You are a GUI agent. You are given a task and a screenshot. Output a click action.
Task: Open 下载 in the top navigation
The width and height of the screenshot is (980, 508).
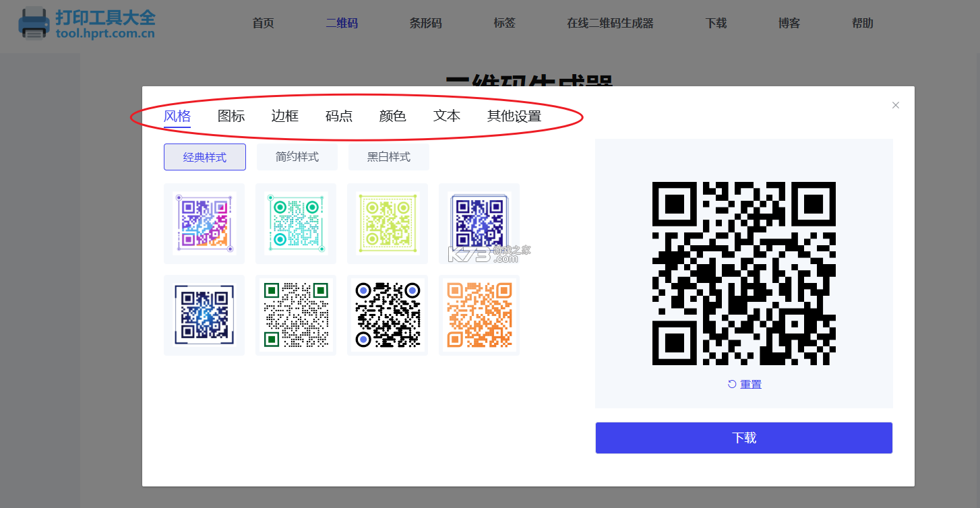point(716,23)
